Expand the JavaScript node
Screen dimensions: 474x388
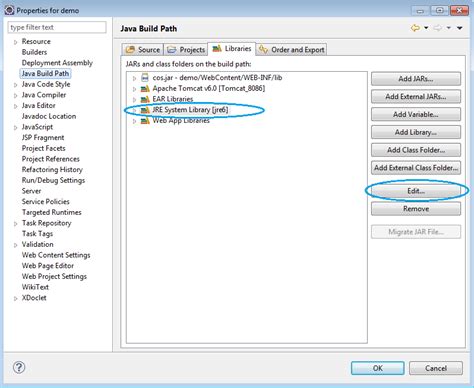point(15,127)
